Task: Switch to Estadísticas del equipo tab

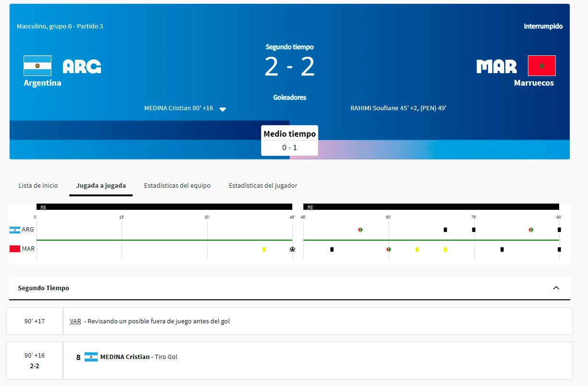Action: [x=177, y=185]
